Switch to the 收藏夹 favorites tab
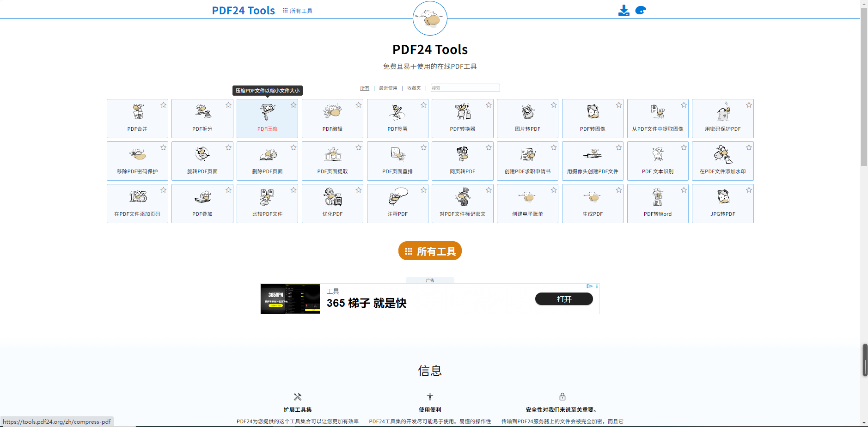Viewport: 868px width, 427px height. tap(414, 88)
